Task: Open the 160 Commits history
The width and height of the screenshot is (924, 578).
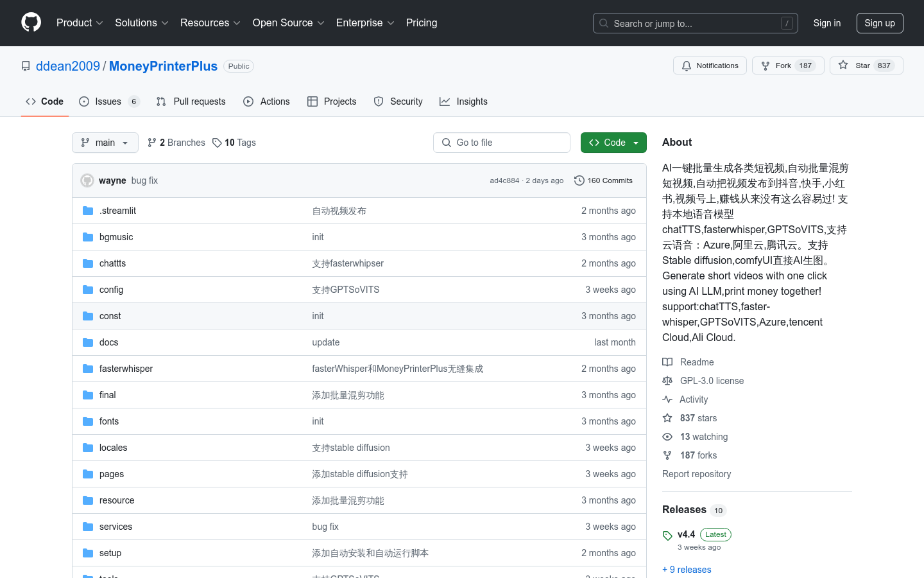Action: (604, 180)
